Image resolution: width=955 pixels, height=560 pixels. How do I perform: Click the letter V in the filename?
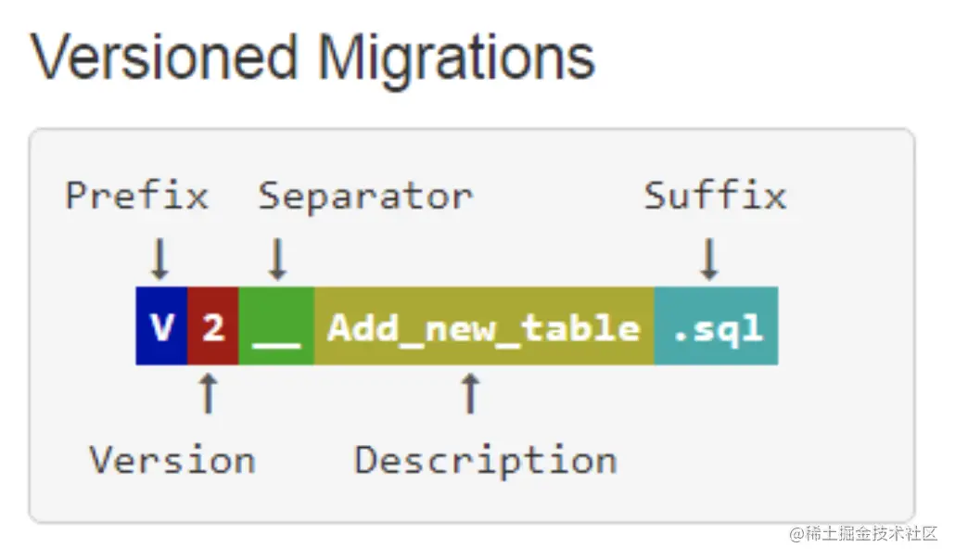162,328
